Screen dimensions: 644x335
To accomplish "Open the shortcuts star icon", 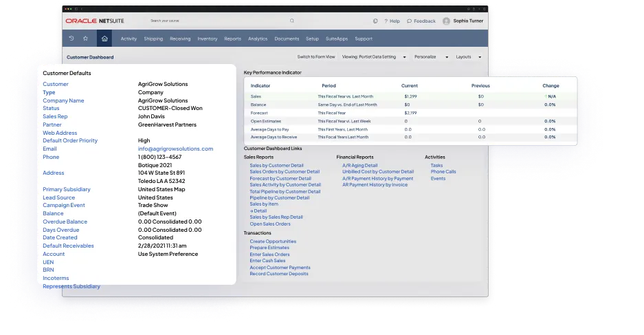I will [85, 39].
